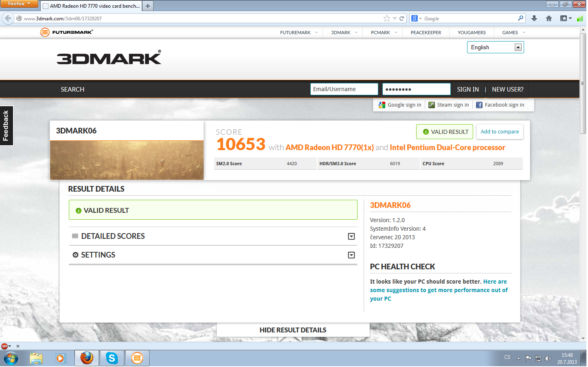Click the vertical scrollbar thumb
The width and height of the screenshot is (588, 367).
click(x=583, y=83)
